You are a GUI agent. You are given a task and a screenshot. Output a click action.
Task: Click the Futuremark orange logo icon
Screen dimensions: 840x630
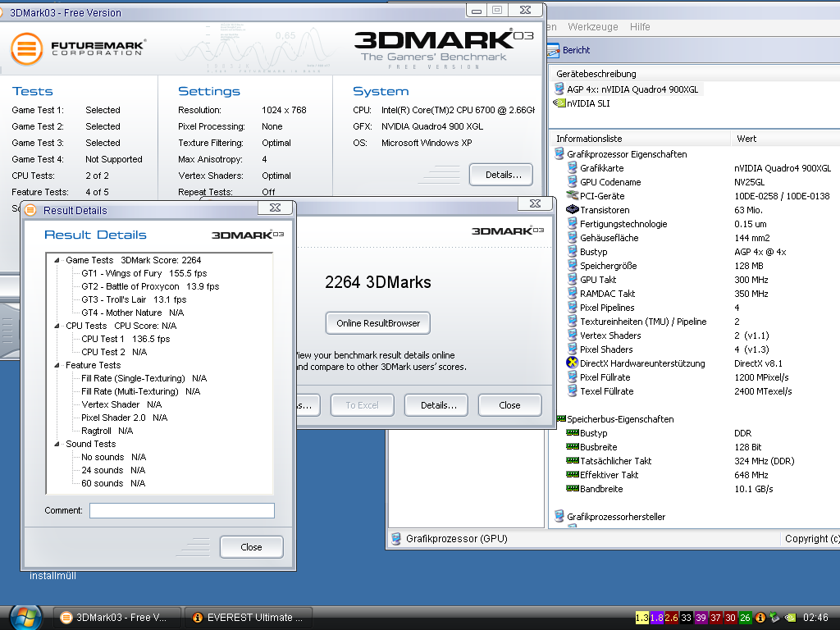(27, 48)
